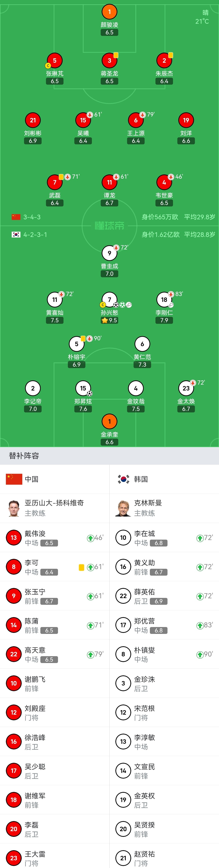
Task: Tap 张琳芃 captain number 5 badge
Action: coord(55,60)
